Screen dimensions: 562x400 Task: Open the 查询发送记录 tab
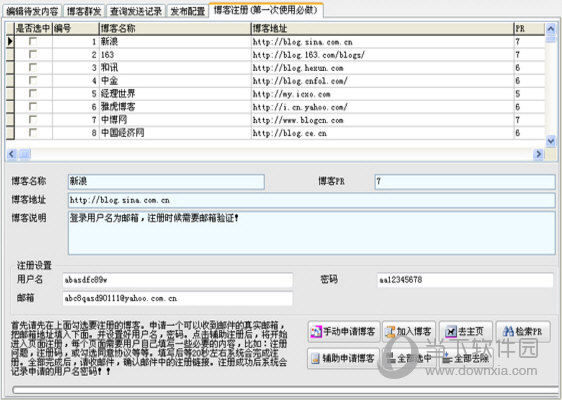pos(136,11)
